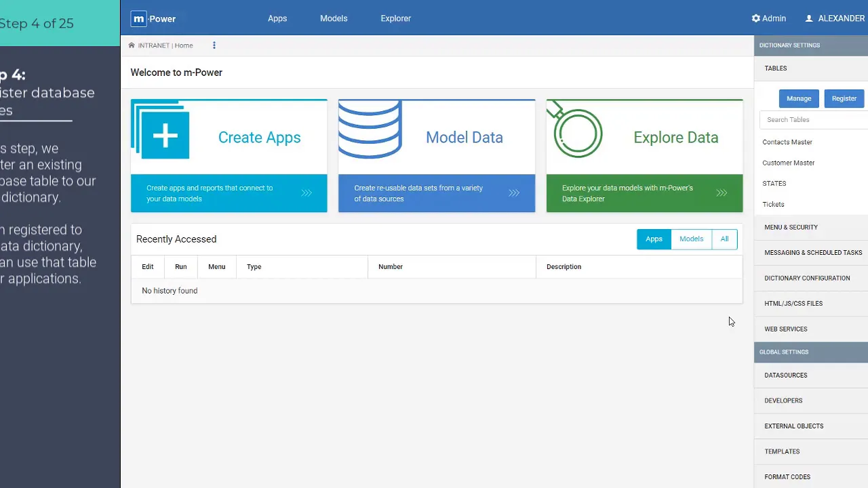Expand Templates section
This screenshot has height=488, width=868.
(x=811, y=451)
